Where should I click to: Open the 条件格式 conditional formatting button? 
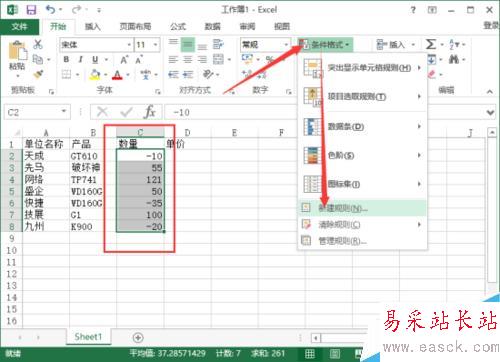[325, 45]
